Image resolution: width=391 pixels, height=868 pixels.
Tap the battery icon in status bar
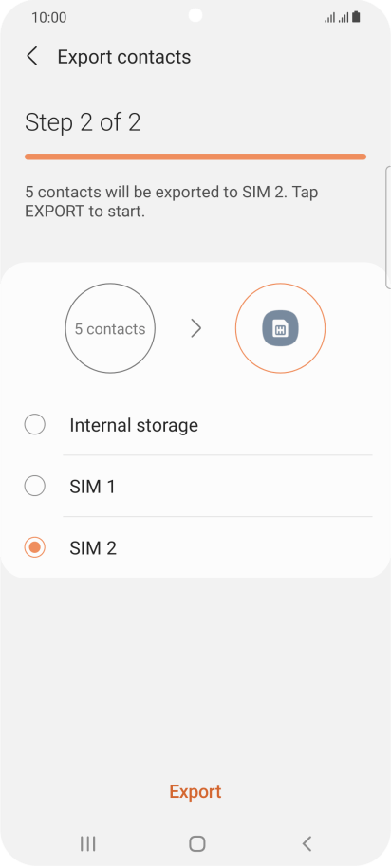(x=356, y=17)
